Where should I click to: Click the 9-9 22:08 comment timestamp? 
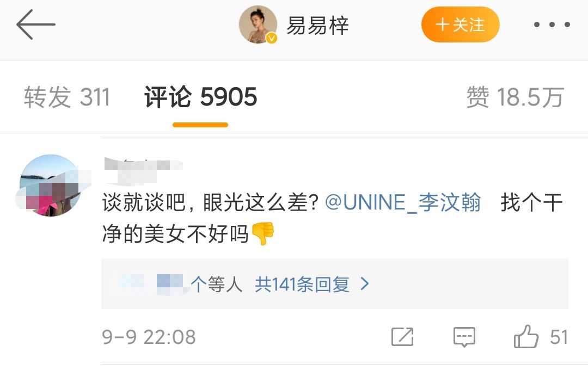pyautogui.click(x=149, y=337)
